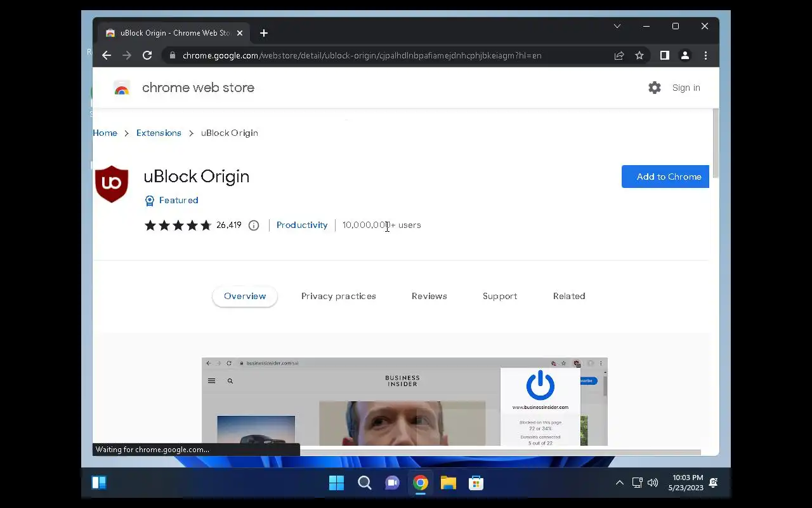Viewport: 812px width, 508px height.
Task: Click the share this page icon
Action: 619,55
